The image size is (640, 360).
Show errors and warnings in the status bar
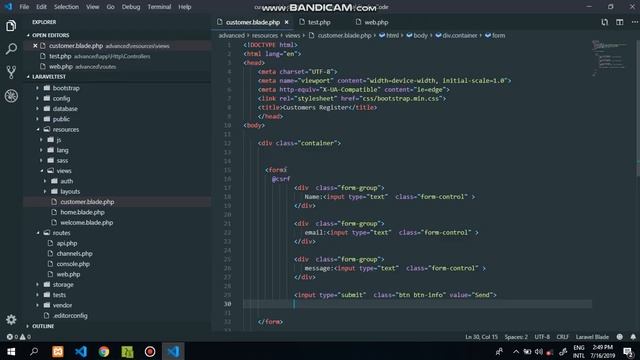18,337
